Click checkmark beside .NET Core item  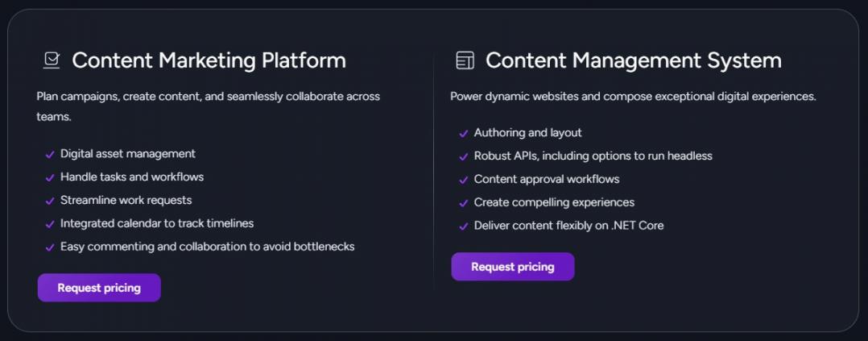(463, 227)
